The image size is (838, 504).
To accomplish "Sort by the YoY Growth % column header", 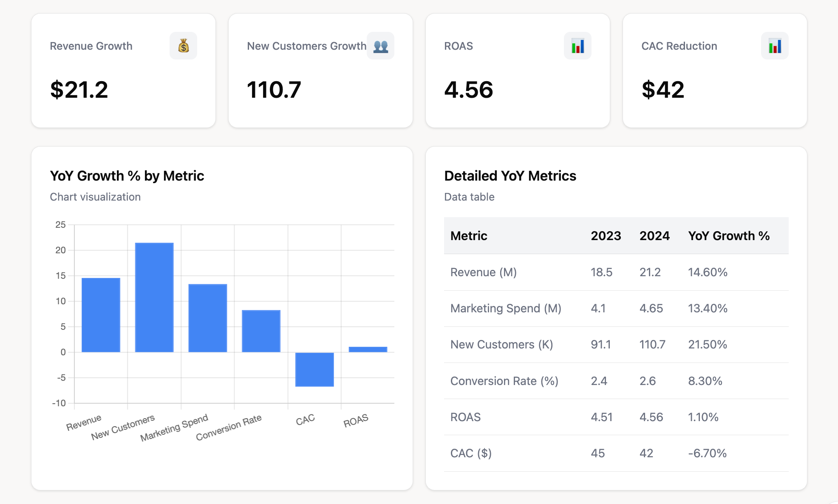I will pos(729,235).
